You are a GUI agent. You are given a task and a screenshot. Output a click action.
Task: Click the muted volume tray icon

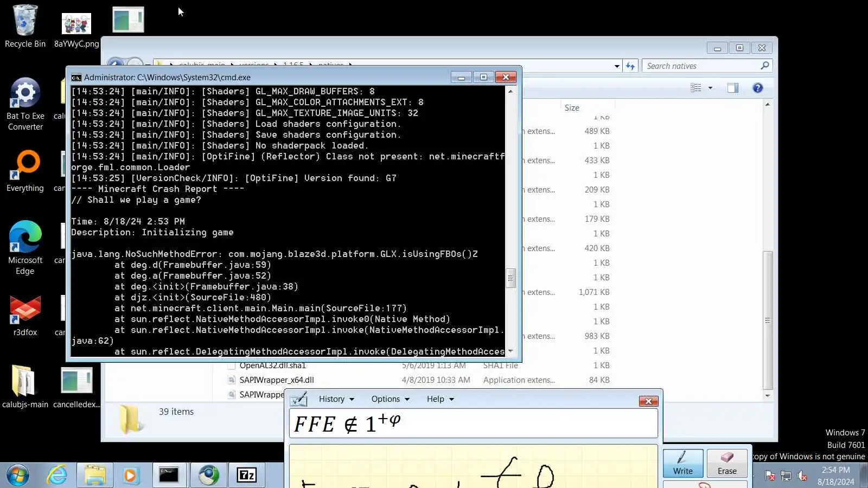click(x=802, y=476)
